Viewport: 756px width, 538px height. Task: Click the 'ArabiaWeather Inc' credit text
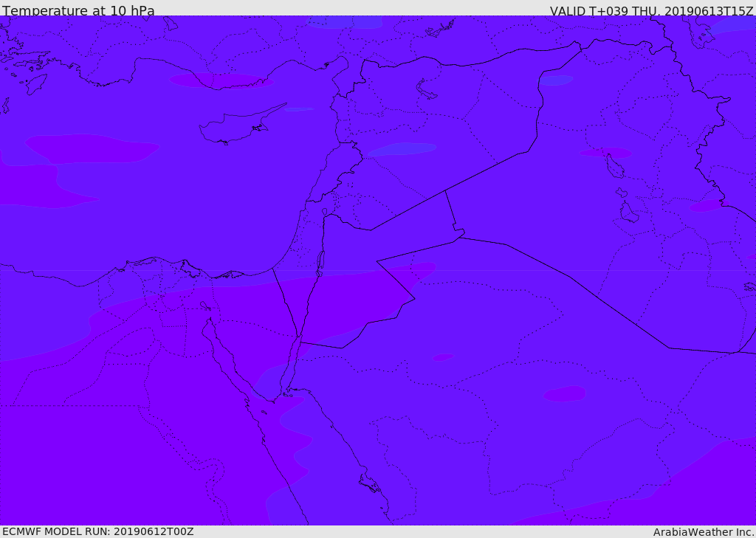[x=704, y=532]
